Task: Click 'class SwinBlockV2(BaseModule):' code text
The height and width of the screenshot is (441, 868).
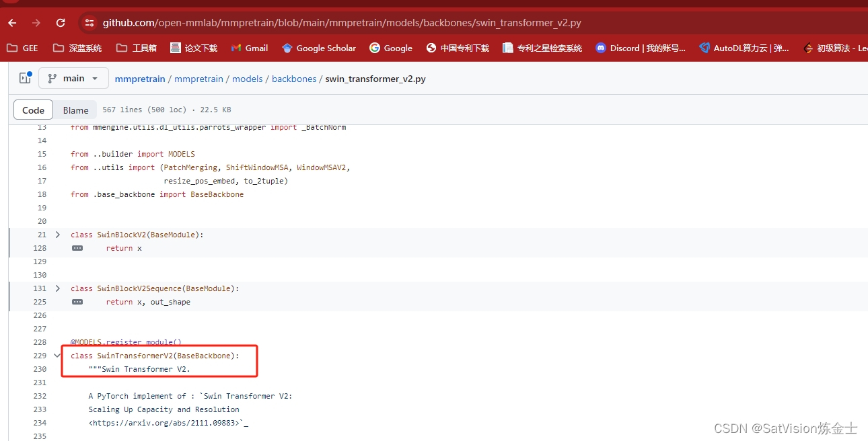Action: 137,235
